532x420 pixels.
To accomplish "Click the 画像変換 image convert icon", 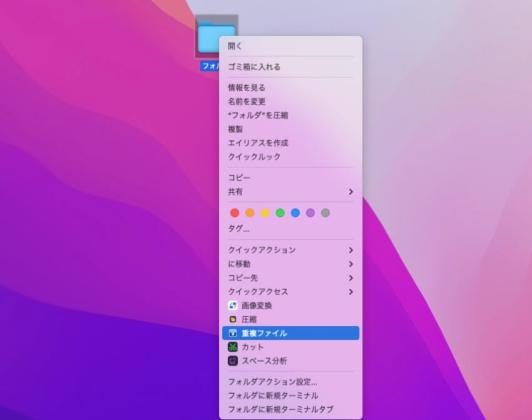I will (233, 305).
